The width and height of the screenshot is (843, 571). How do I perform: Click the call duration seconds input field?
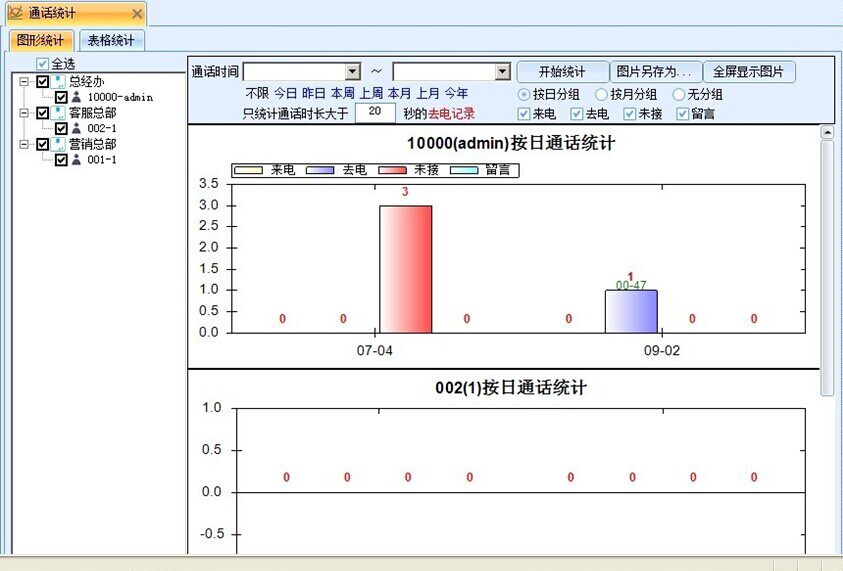point(375,113)
